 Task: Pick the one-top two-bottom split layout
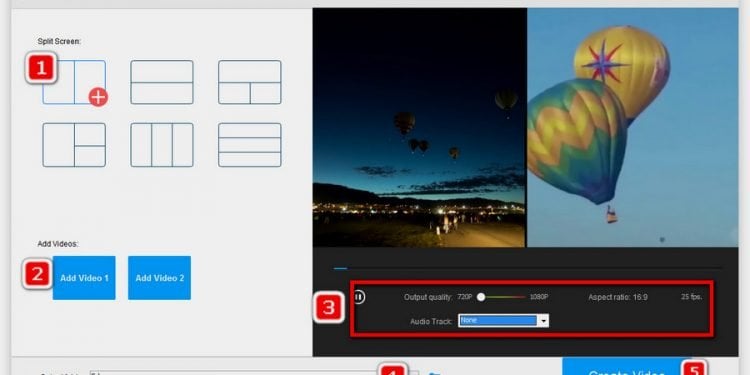click(250, 82)
